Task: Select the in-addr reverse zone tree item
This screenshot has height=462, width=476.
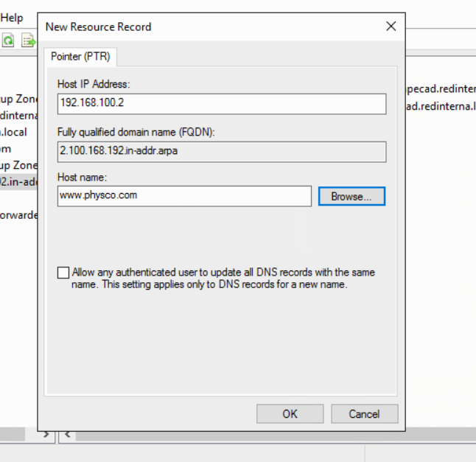Action: [18, 182]
